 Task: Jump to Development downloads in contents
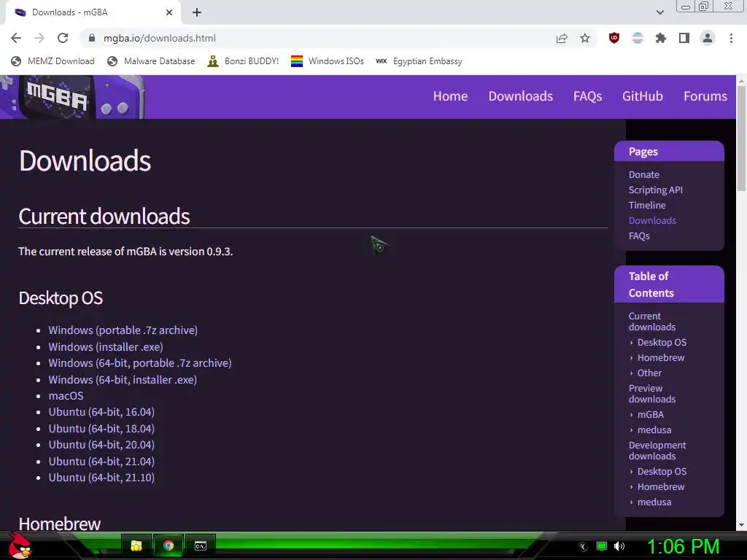coord(657,451)
